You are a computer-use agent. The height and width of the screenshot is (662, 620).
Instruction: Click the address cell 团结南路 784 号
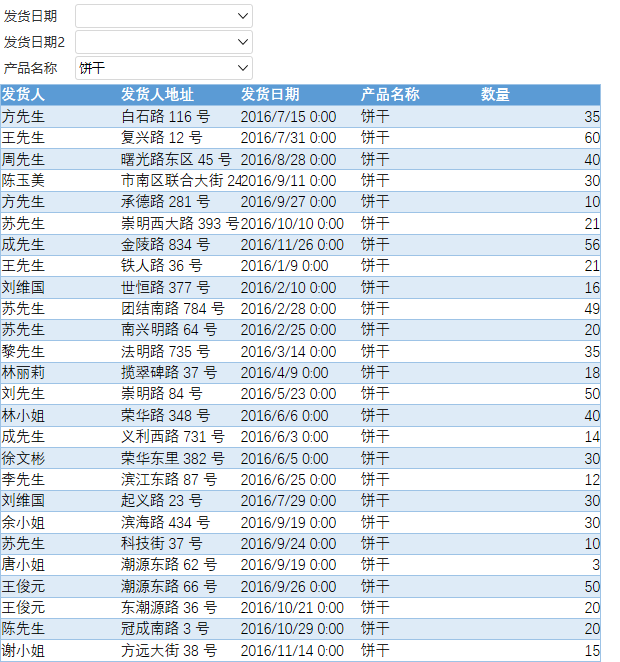pyautogui.click(x=173, y=309)
